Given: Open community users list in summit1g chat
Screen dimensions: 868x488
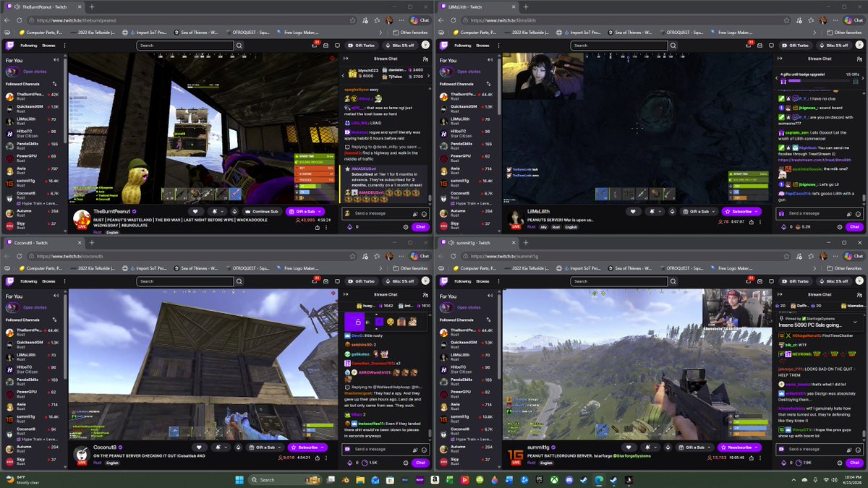Looking at the screenshot, I should point(858,294).
